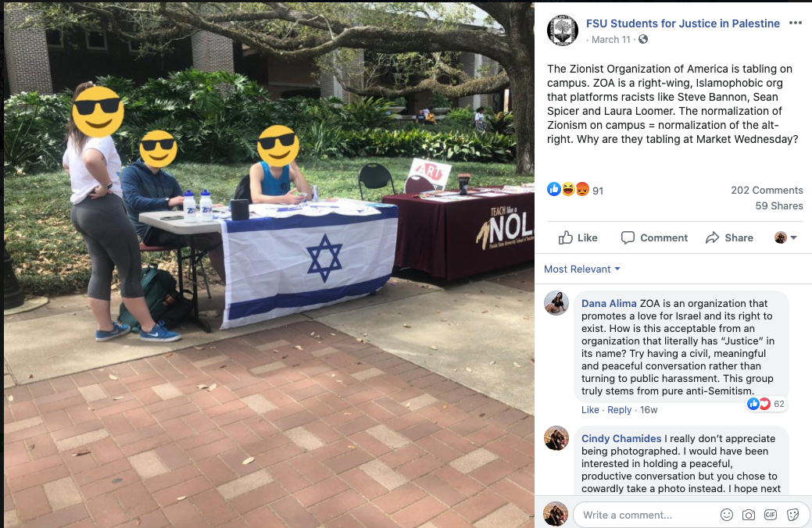812x528 pixels.
Task: Click the camera photo attachment icon
Action: (748, 515)
